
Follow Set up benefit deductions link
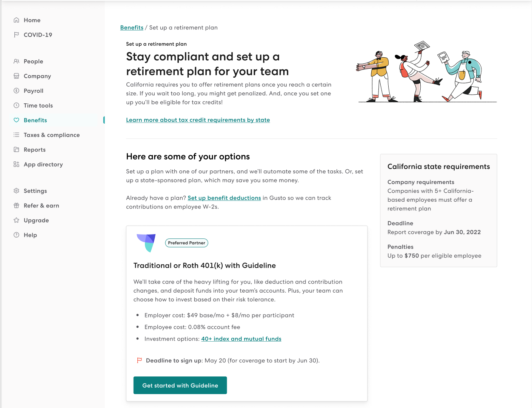tap(224, 198)
